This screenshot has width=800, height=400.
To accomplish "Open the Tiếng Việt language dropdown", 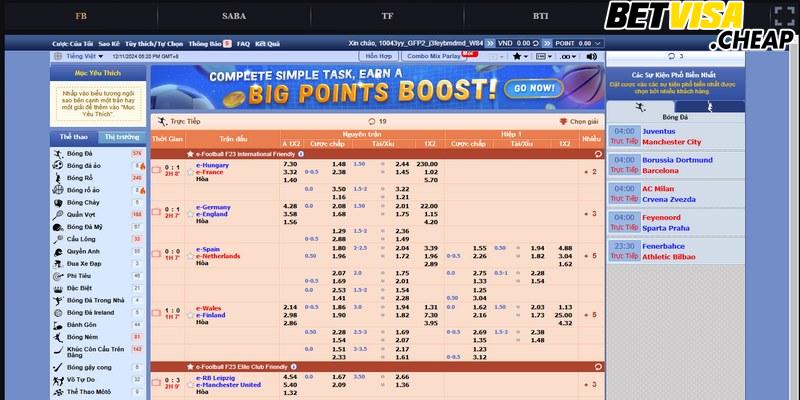I will click(78, 57).
